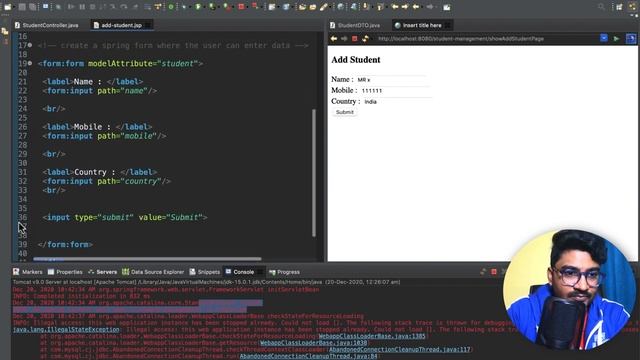Open the WebappClassLoaderBase.java:1038 link
This screenshot has height=360, width=640.
[x=313, y=343]
